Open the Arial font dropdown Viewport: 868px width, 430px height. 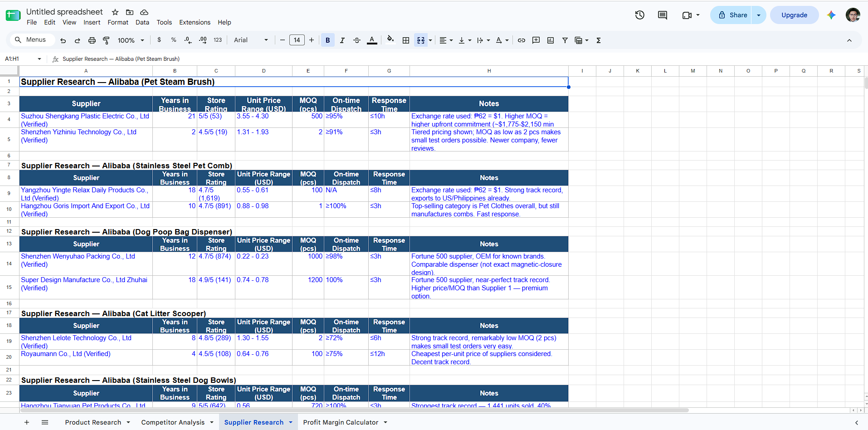[251, 40]
